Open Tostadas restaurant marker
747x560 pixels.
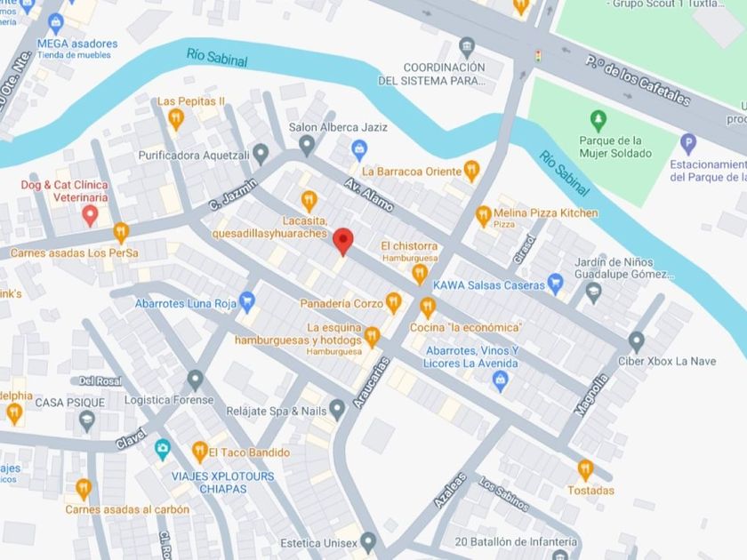pyautogui.click(x=585, y=470)
